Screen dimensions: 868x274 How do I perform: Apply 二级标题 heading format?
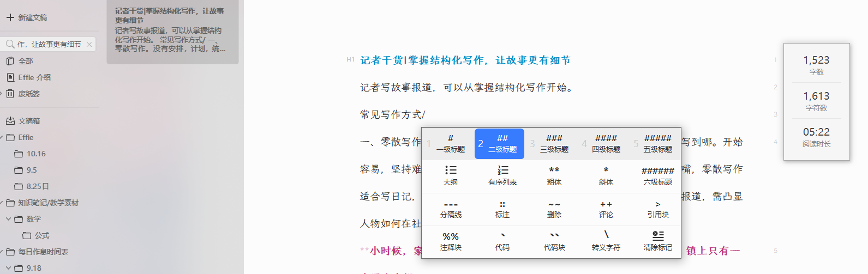point(499,144)
